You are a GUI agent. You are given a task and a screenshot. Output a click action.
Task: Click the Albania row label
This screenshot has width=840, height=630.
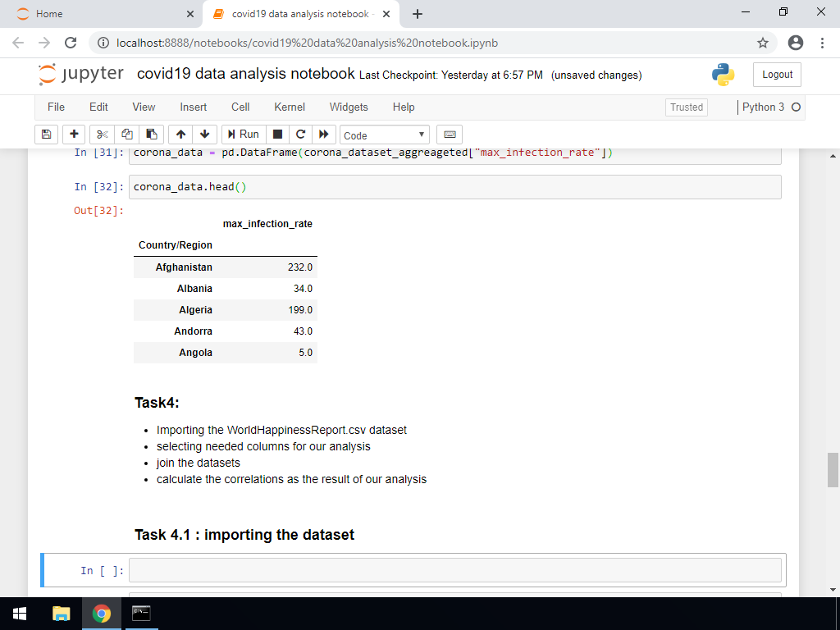pos(194,289)
